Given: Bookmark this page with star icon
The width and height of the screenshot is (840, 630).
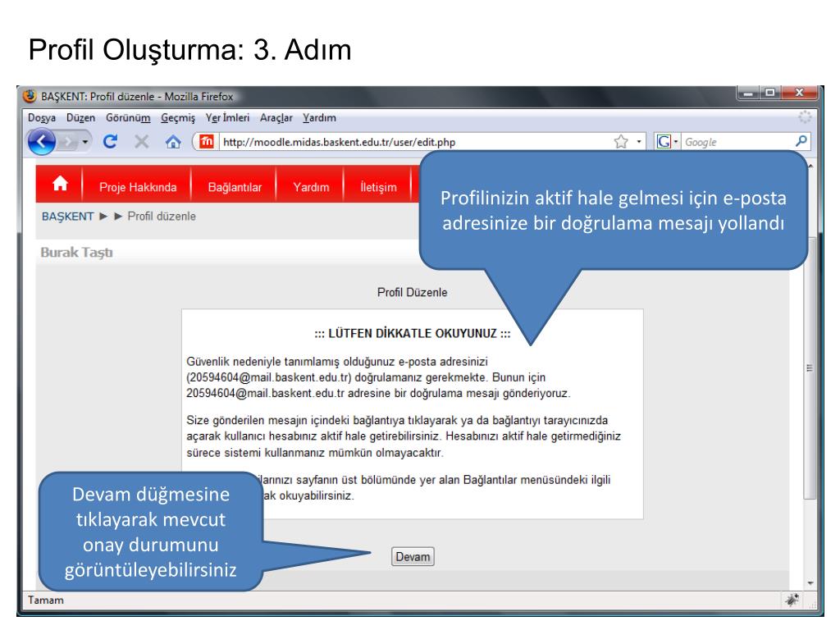Looking at the screenshot, I should click(621, 141).
